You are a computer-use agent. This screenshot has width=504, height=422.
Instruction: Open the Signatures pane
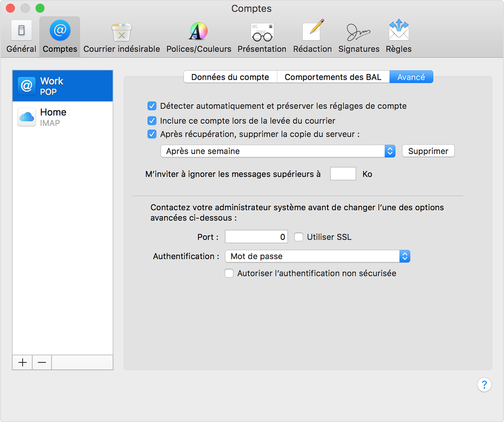(x=358, y=36)
